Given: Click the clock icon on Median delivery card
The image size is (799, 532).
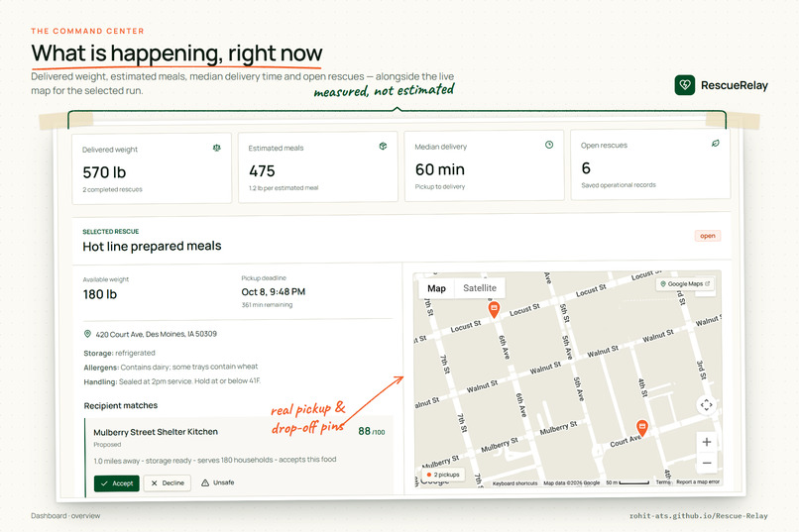Looking at the screenshot, I should tap(549, 145).
